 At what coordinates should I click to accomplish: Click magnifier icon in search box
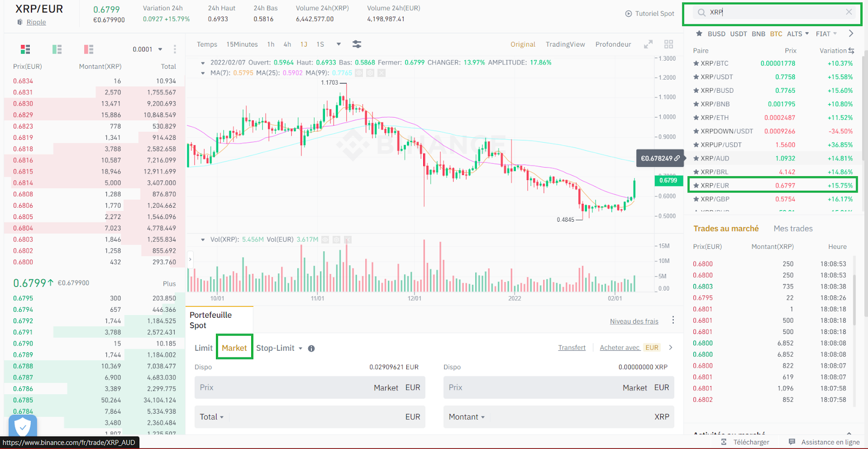pos(701,12)
